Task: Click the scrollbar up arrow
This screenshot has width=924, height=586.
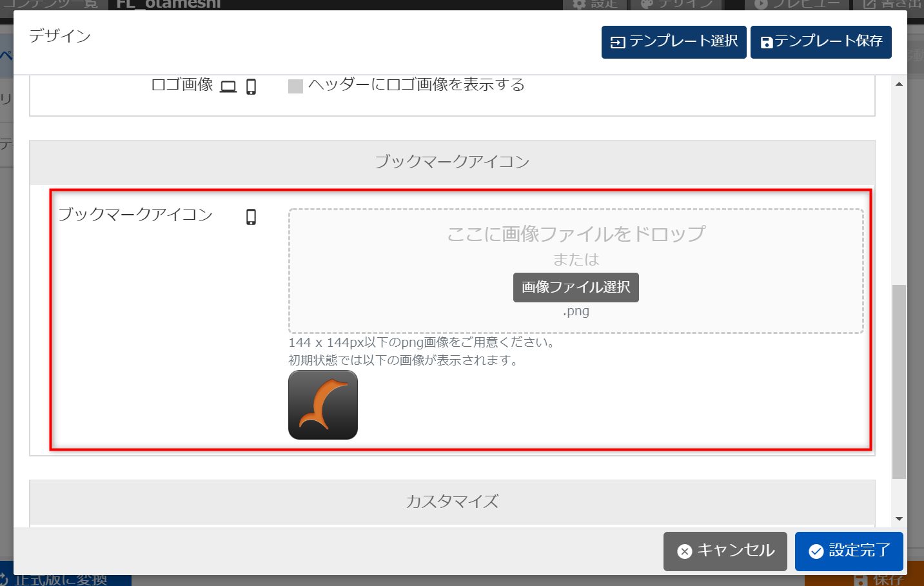Action: tap(899, 84)
